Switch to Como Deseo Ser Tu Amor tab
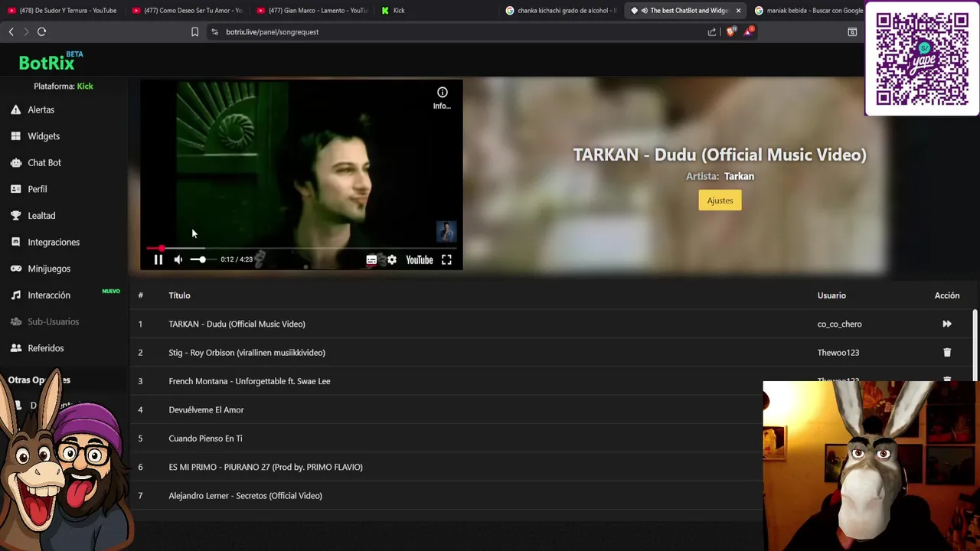Image resolution: width=980 pixels, height=551 pixels. (188, 11)
